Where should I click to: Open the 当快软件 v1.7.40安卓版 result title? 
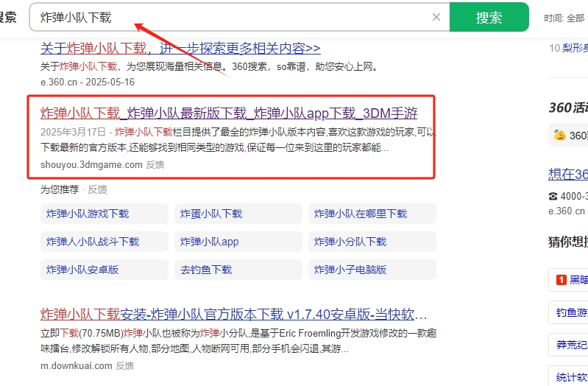[233, 314]
